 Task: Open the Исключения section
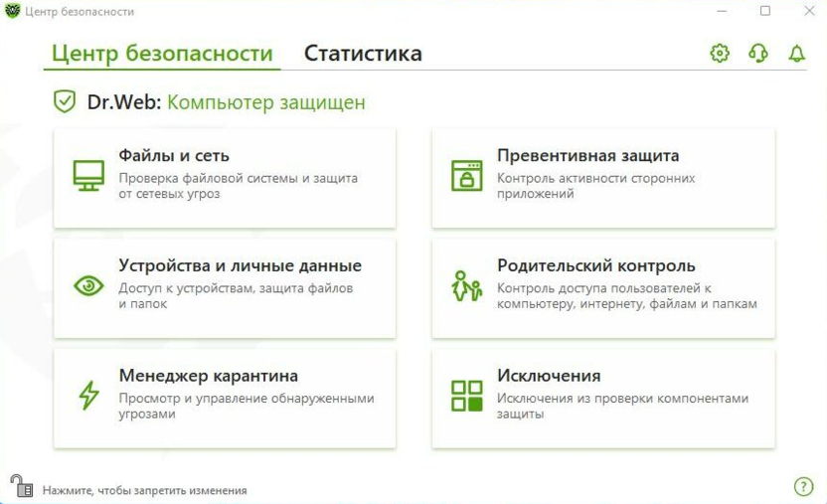click(603, 399)
